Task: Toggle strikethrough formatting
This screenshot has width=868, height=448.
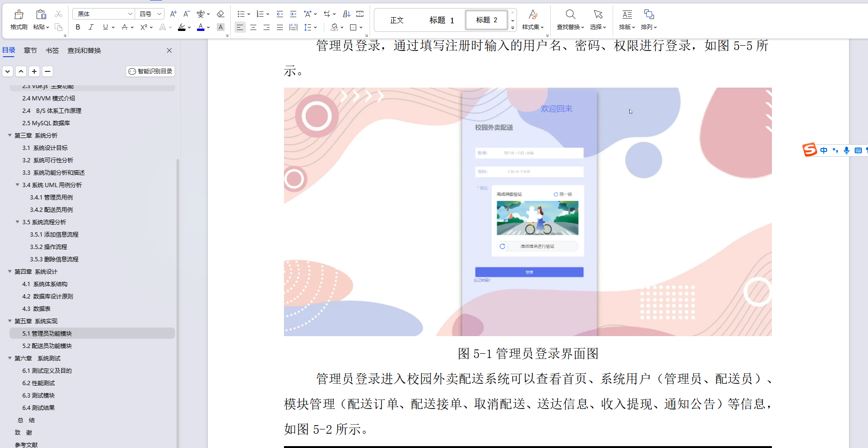Action: [125, 27]
